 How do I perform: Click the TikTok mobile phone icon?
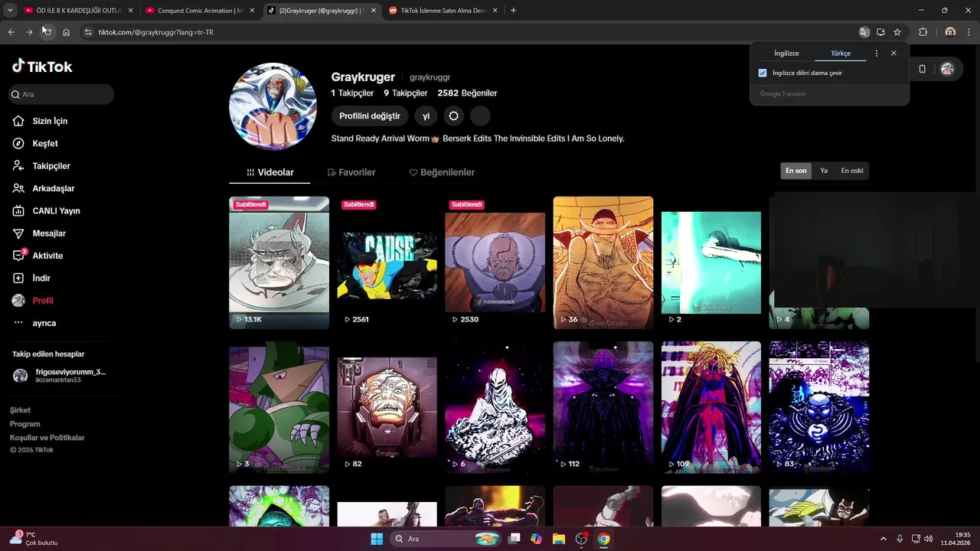pos(922,69)
